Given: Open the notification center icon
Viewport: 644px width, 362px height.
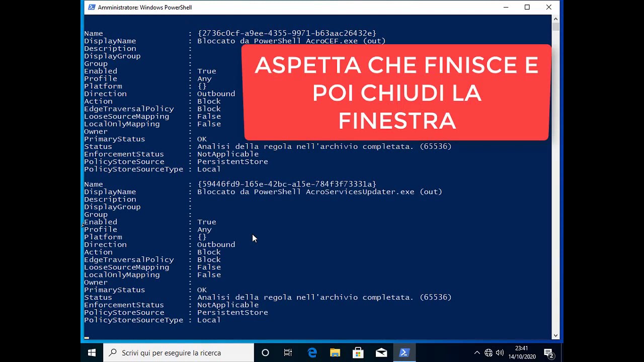Looking at the screenshot, I should click(x=549, y=353).
